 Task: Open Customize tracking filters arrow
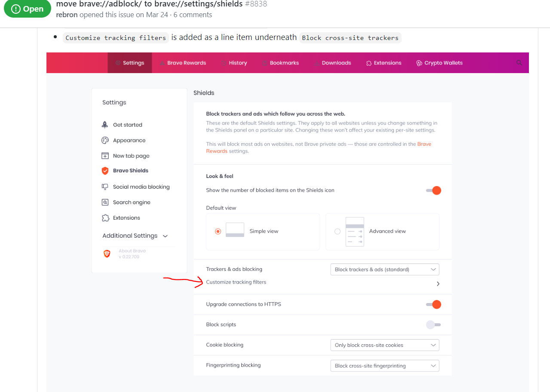click(438, 284)
